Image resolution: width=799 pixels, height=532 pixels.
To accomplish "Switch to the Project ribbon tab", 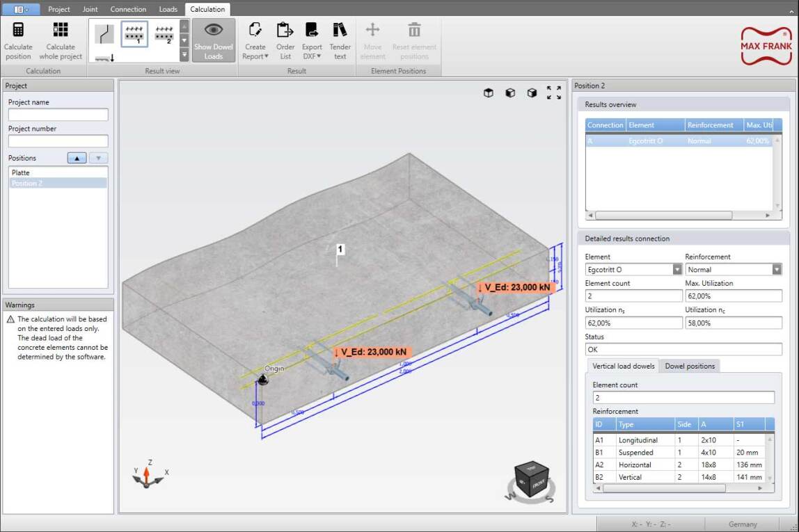I will pyautogui.click(x=59, y=9).
